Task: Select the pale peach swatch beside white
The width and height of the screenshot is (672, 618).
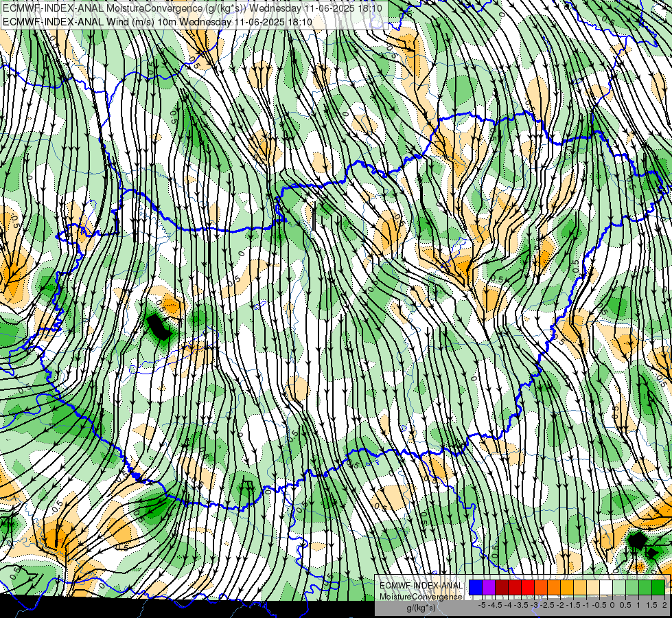Action: pos(593,587)
